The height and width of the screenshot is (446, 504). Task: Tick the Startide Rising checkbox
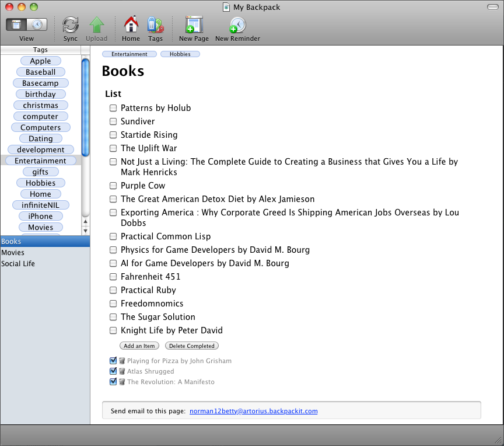pos(113,135)
